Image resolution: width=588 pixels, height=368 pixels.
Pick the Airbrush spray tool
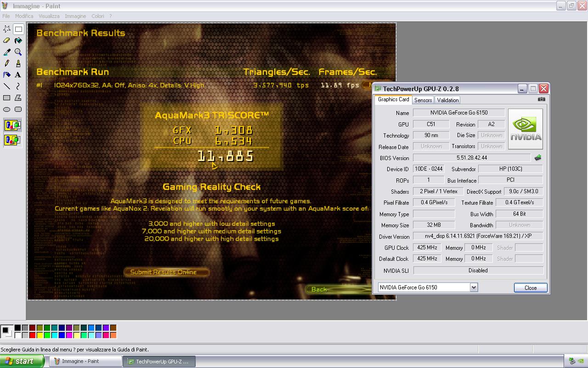(x=7, y=75)
